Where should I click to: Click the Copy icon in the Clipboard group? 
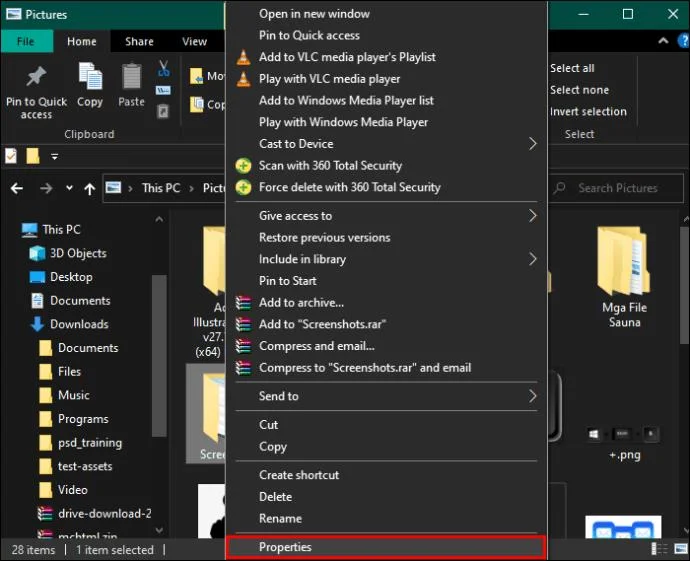tap(90, 77)
